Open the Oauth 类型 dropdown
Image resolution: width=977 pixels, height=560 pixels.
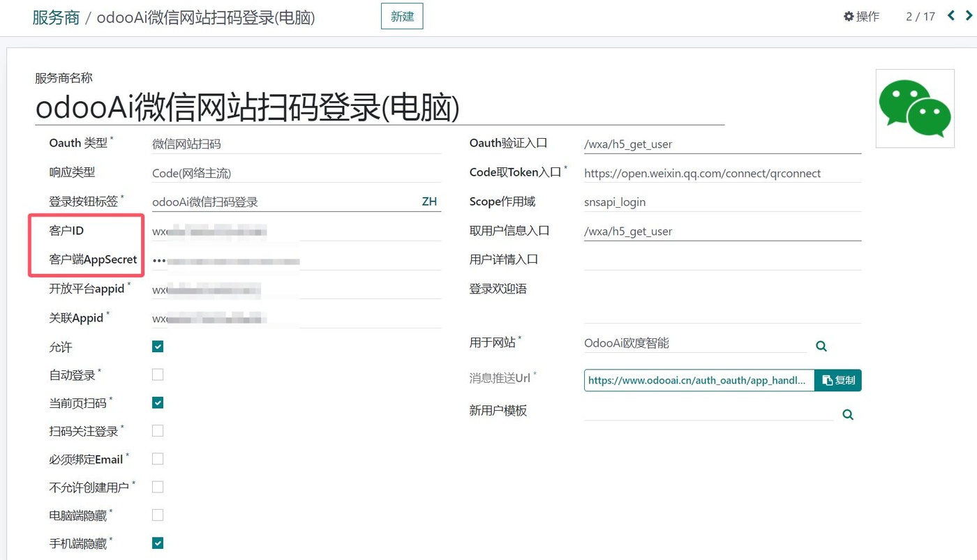tap(297, 144)
